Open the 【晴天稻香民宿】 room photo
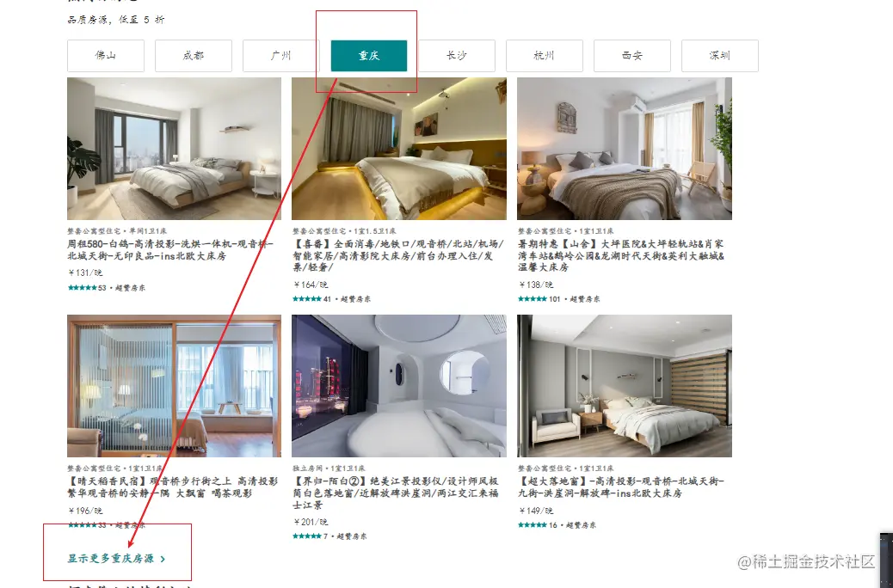The height and width of the screenshot is (588, 893). tap(174, 386)
